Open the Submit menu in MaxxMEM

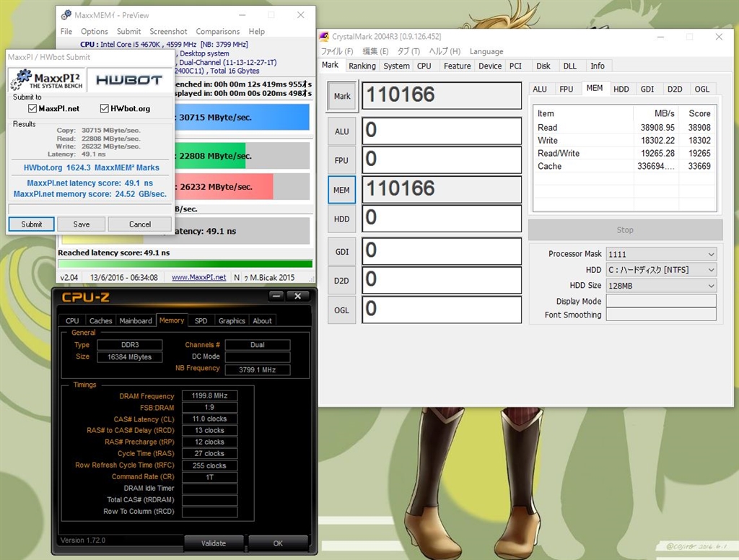tap(128, 31)
